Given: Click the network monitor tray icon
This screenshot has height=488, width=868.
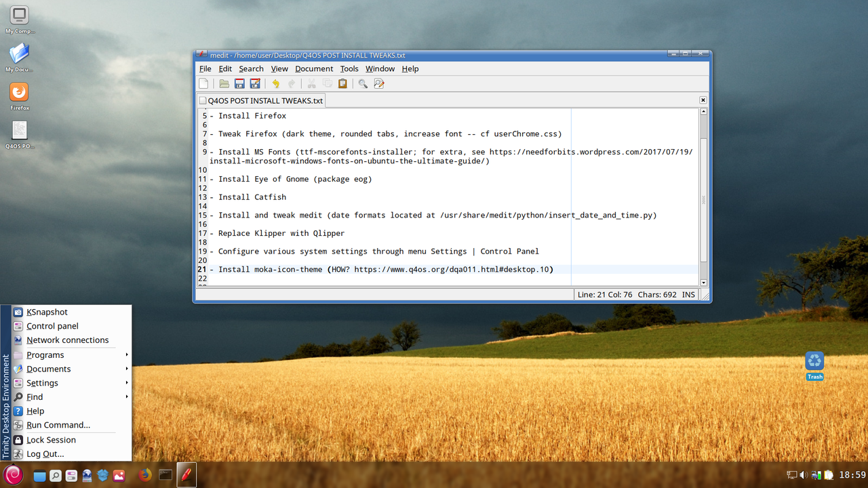Looking at the screenshot, I should [x=816, y=475].
